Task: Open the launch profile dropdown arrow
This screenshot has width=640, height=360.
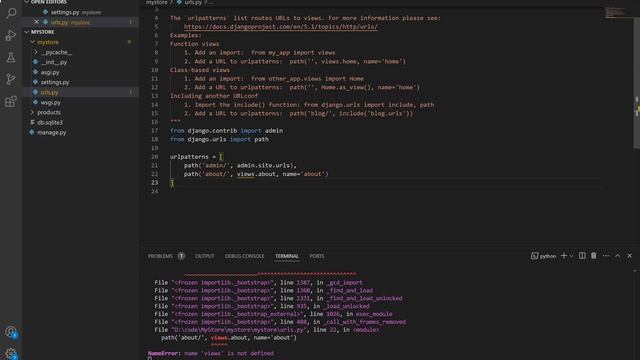Action: coord(571,256)
